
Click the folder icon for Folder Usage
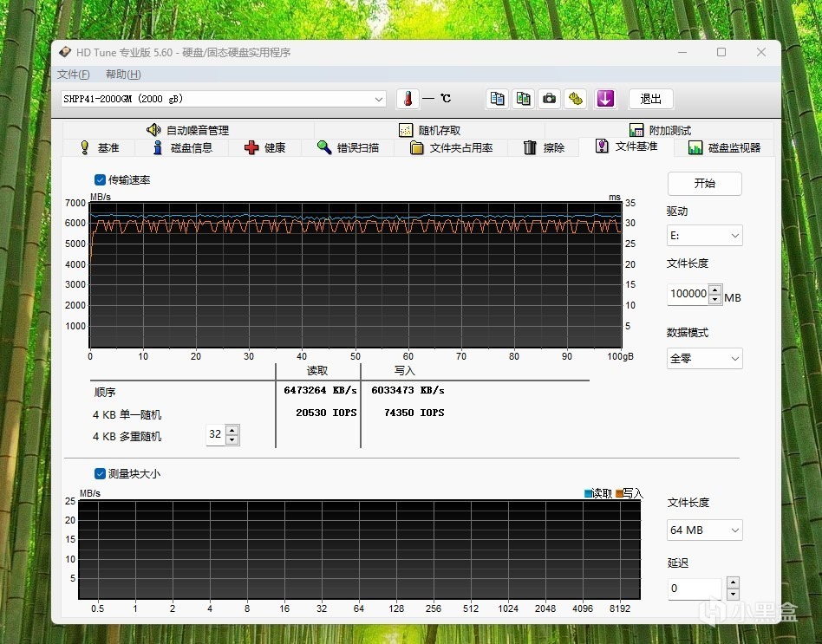[417, 147]
